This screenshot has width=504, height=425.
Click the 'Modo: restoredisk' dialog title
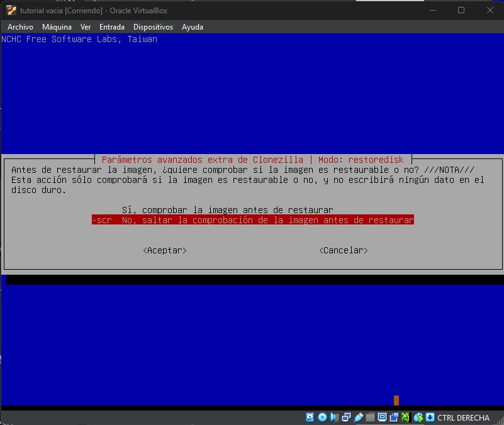pos(361,160)
